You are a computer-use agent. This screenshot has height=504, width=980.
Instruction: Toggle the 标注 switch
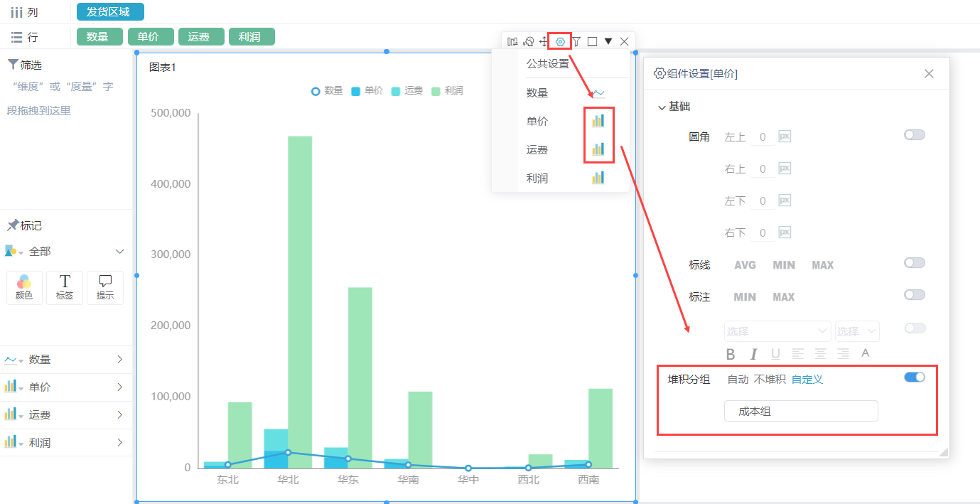pyautogui.click(x=914, y=295)
